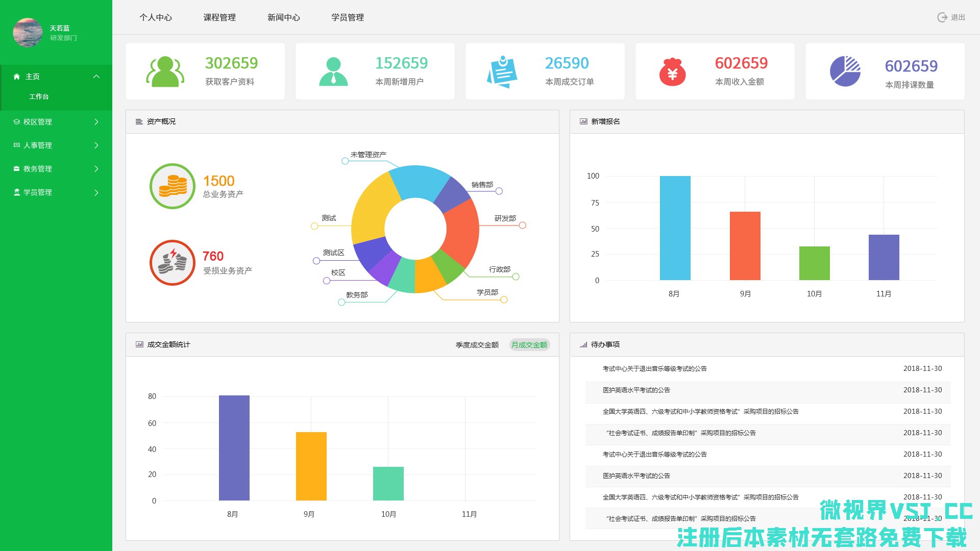This screenshot has height=551, width=980.
Task: Click the damaged assets red circle icon
Action: (173, 263)
